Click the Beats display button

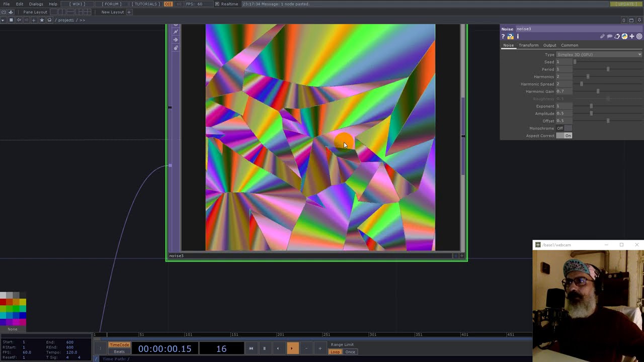tap(119, 351)
